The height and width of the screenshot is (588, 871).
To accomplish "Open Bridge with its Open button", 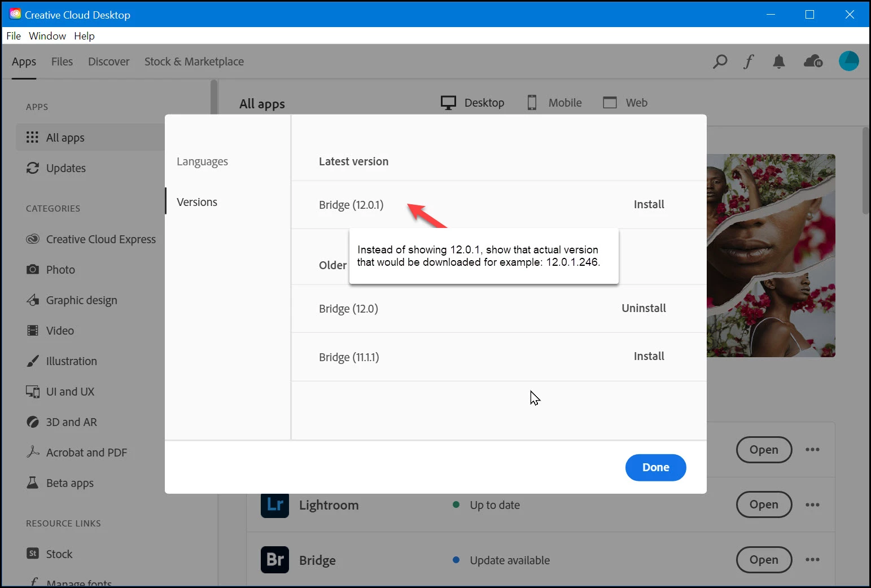I will tap(764, 560).
